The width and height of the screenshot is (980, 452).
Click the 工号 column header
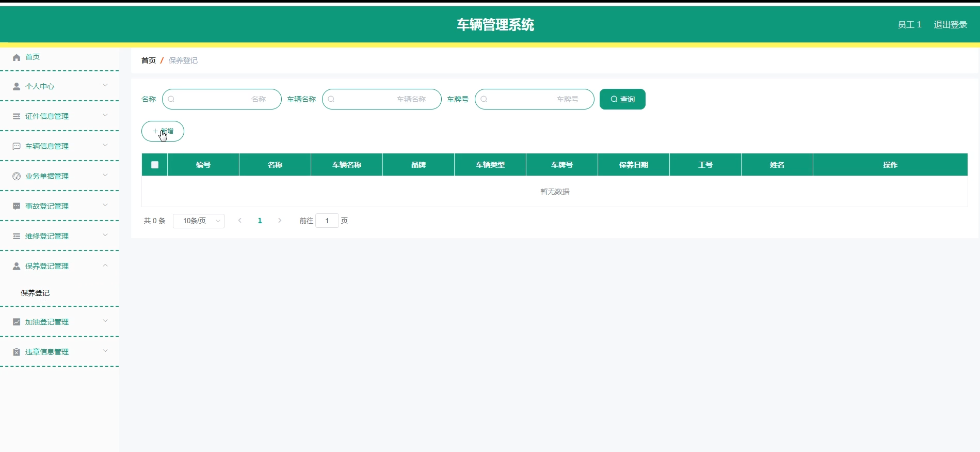point(705,165)
